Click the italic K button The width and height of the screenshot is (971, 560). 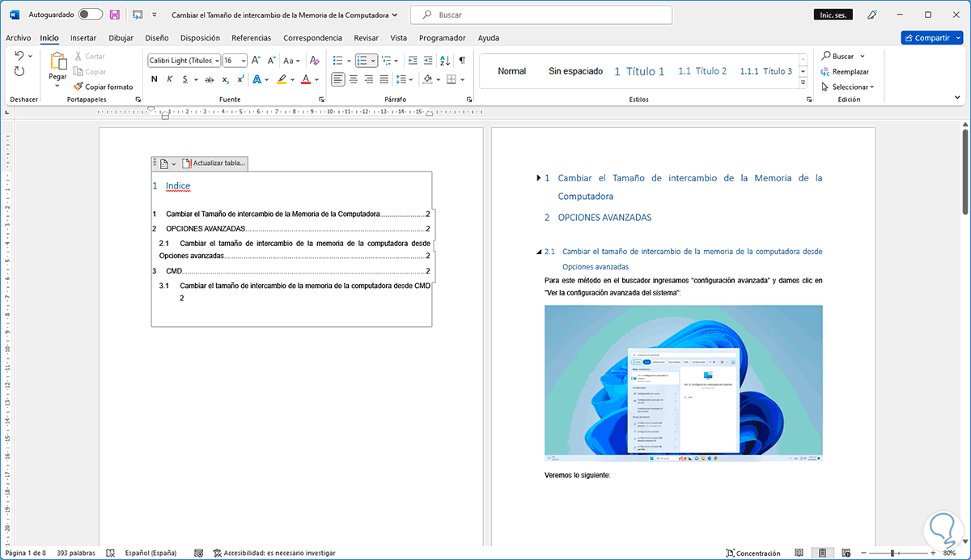coord(170,79)
